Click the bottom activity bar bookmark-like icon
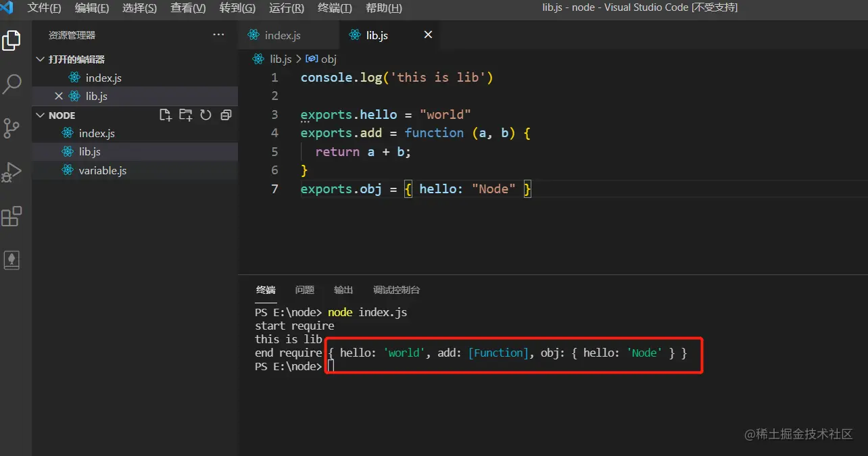Image resolution: width=868 pixels, height=456 pixels. click(x=11, y=260)
